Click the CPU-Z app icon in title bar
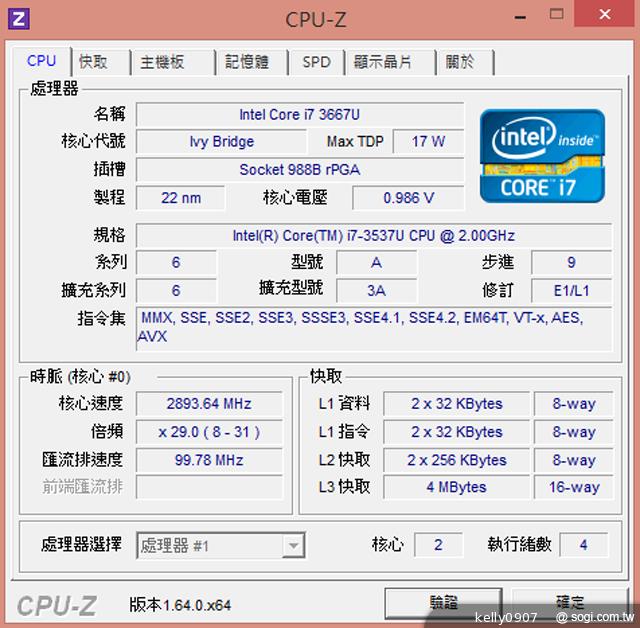Image resolution: width=640 pixels, height=628 pixels. click(19, 19)
